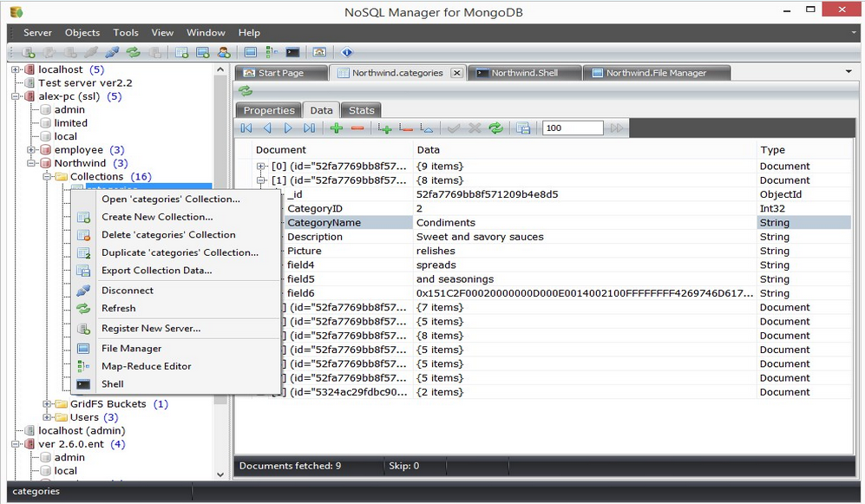Click the user manager icon in toolbar

pos(224,53)
